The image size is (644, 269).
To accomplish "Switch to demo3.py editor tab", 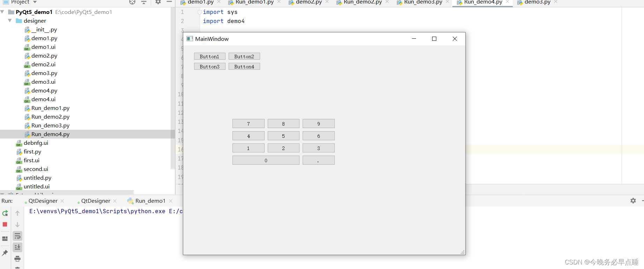I will point(537,2).
